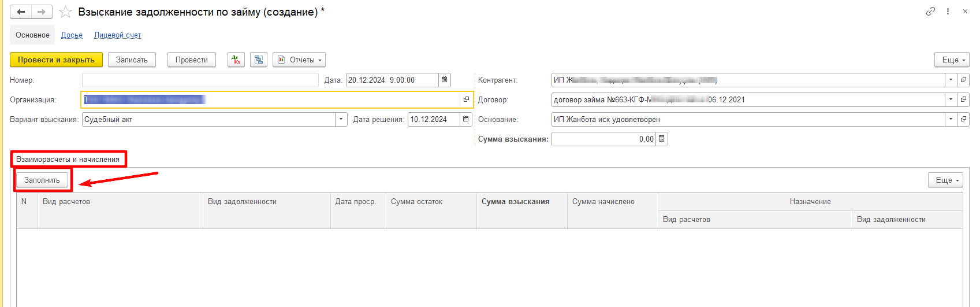Open the Основание record via its open icon

[963, 119]
